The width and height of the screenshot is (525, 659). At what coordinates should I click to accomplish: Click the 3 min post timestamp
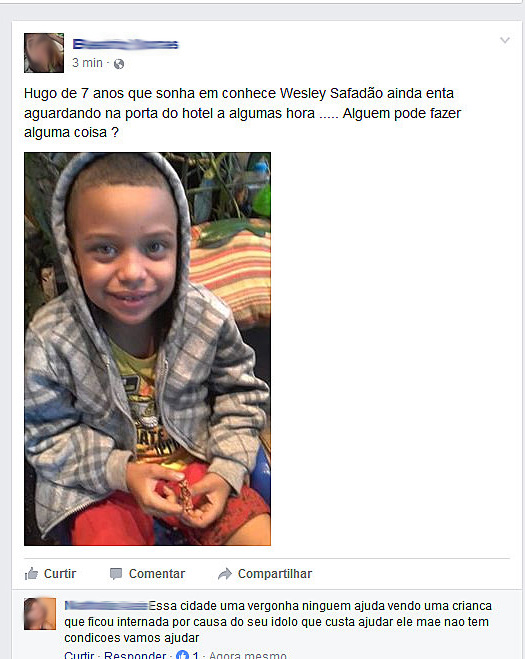87,63
